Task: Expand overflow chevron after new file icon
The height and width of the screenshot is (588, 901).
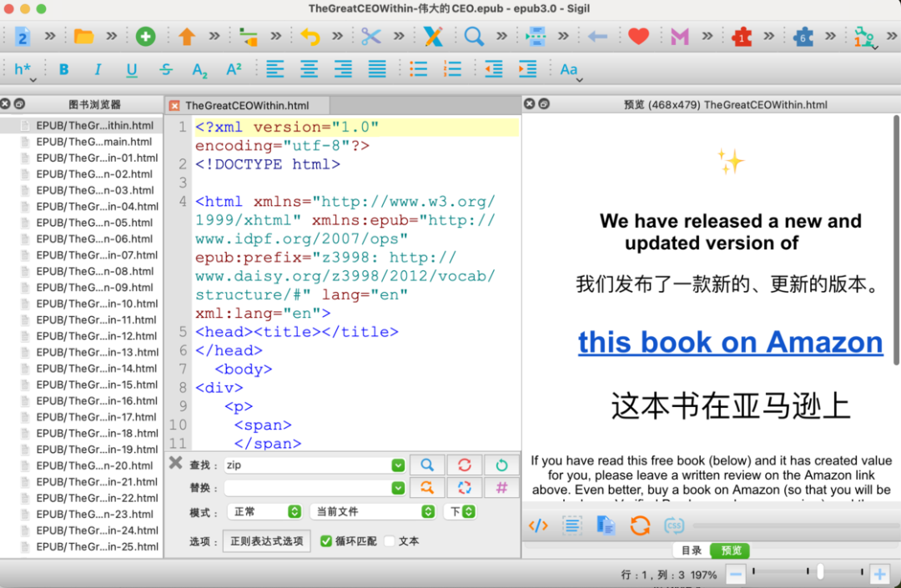Action: click(51, 37)
